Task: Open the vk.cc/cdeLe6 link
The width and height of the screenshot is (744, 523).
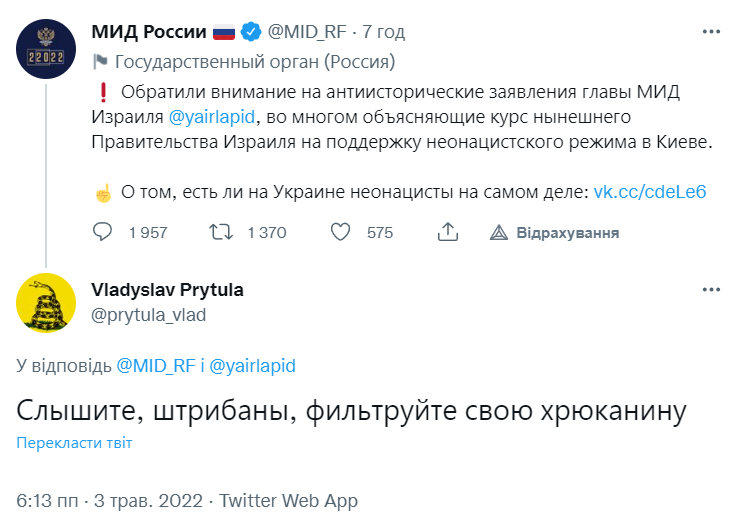Action: (x=650, y=191)
